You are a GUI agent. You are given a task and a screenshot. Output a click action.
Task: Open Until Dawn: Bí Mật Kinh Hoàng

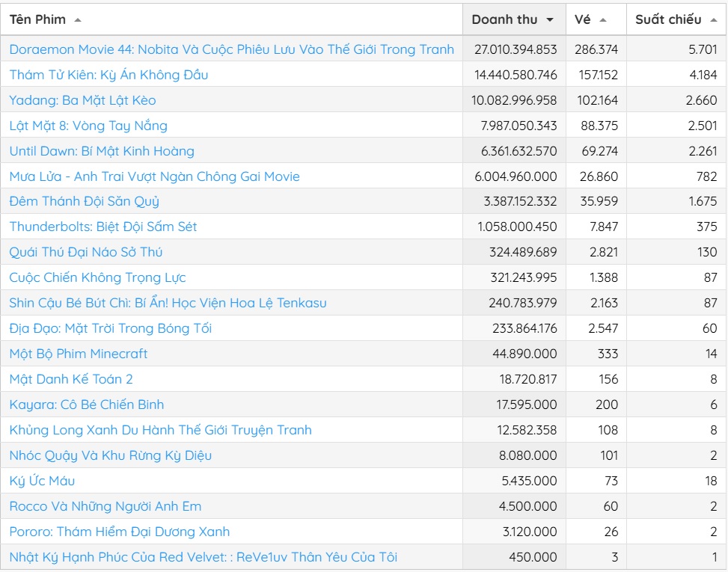(102, 151)
